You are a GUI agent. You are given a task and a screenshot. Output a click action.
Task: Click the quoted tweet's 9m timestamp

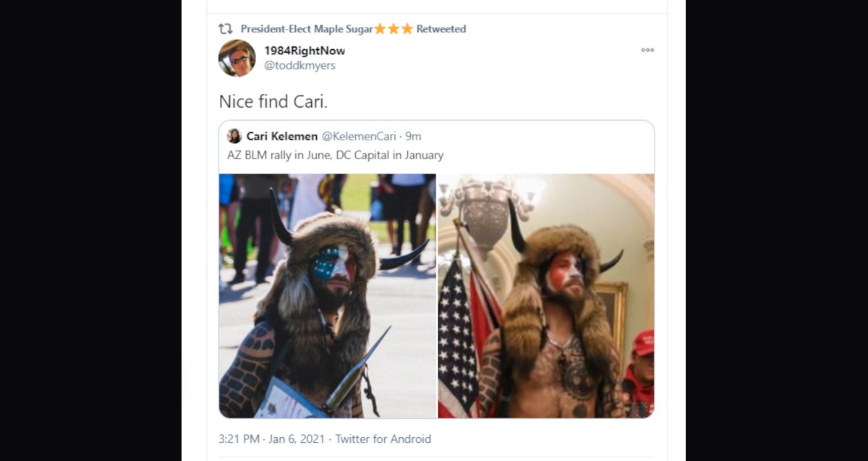click(413, 136)
